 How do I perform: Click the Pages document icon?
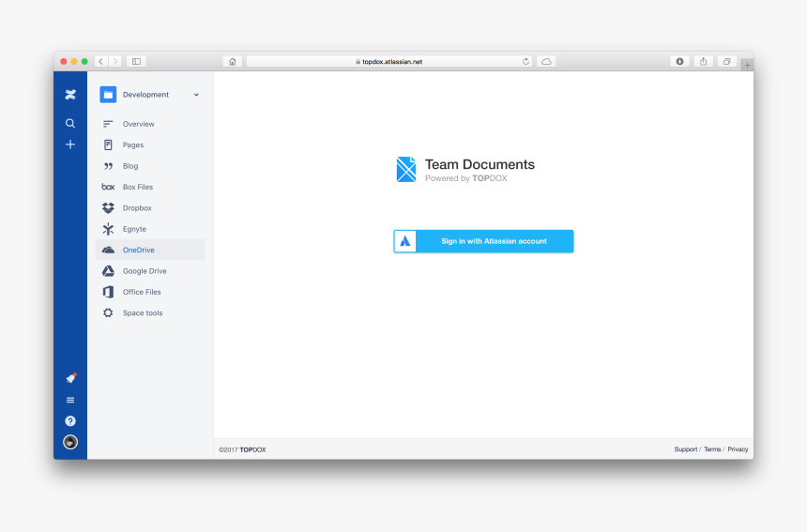[x=108, y=145]
